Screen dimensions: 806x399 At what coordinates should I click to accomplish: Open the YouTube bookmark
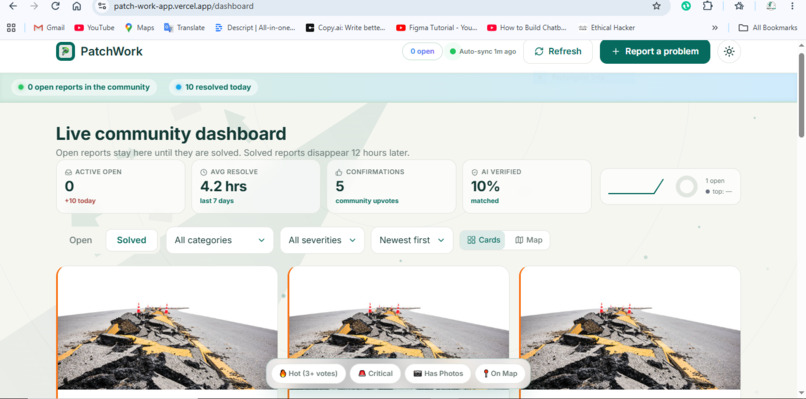click(95, 28)
